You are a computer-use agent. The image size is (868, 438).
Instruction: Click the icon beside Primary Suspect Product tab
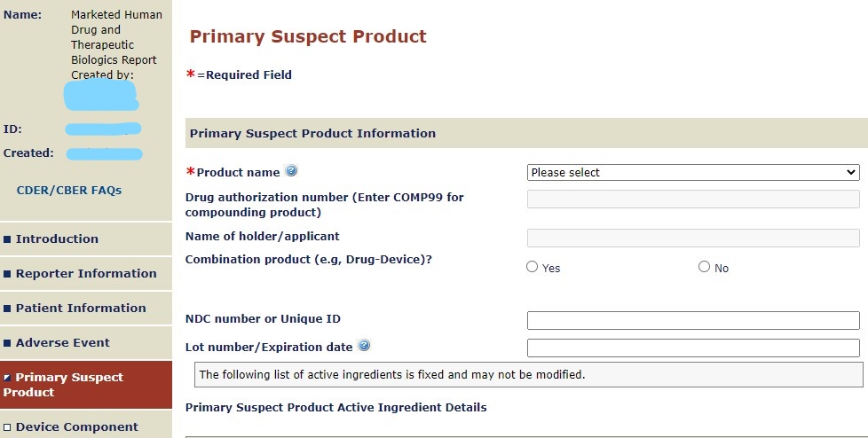(8, 378)
